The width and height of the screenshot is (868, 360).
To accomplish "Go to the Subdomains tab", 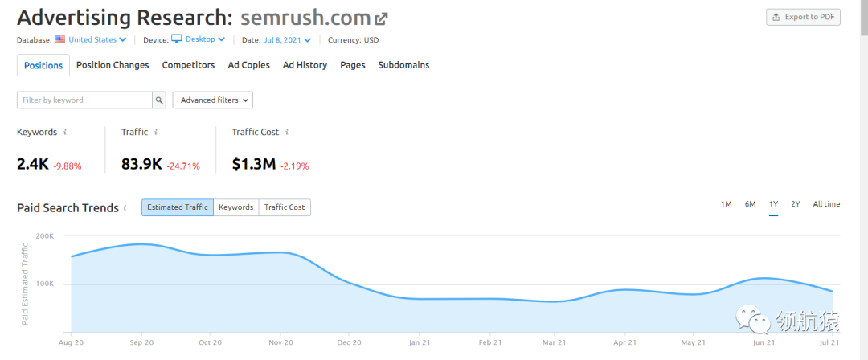I will coord(403,65).
